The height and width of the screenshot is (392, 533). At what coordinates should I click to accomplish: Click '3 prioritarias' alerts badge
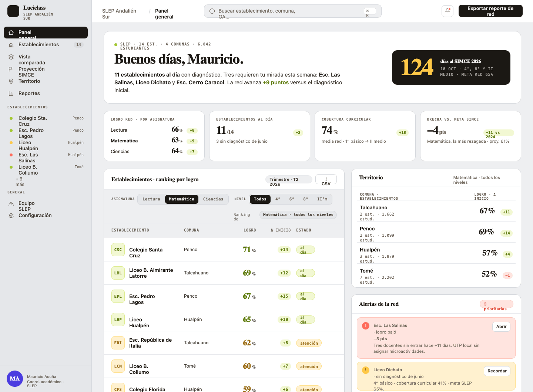tap(496, 304)
